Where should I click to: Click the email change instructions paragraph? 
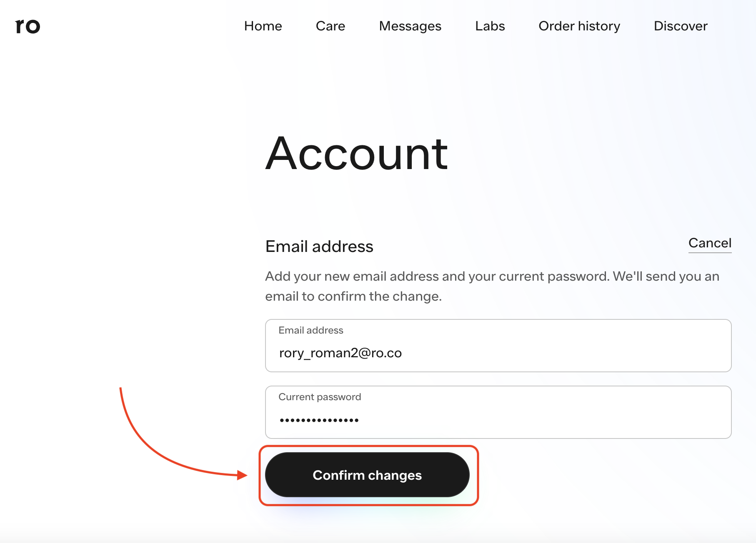(492, 286)
